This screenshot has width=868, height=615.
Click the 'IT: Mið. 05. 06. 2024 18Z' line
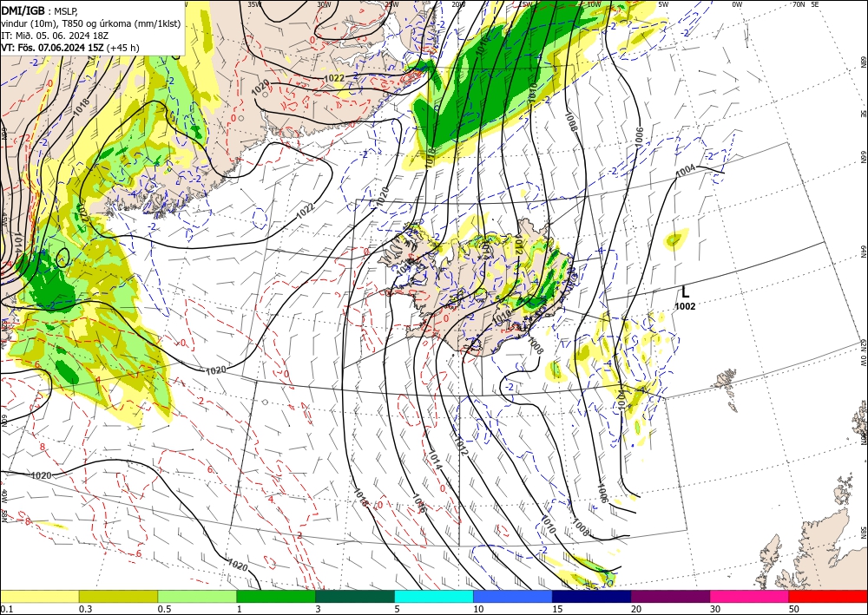[55, 36]
